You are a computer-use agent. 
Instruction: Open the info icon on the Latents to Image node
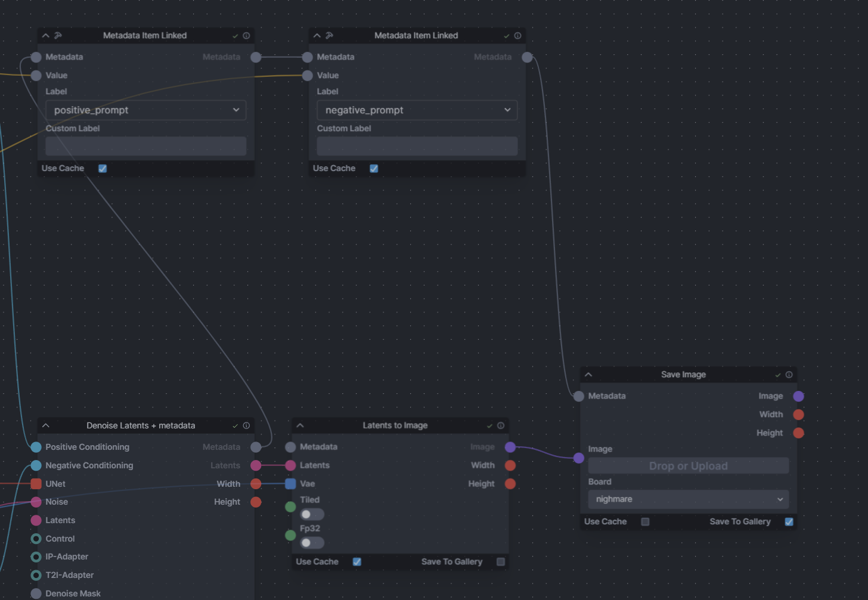pyautogui.click(x=501, y=426)
